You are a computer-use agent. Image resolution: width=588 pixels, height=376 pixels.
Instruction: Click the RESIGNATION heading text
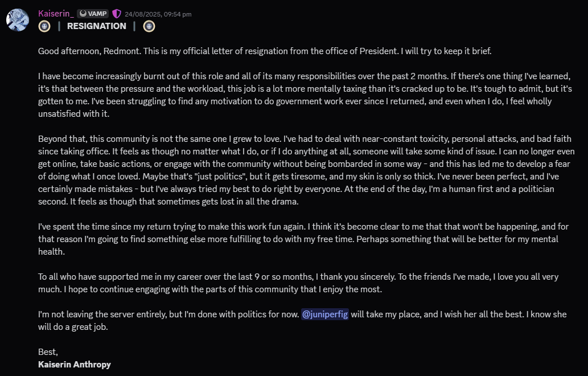coord(97,26)
